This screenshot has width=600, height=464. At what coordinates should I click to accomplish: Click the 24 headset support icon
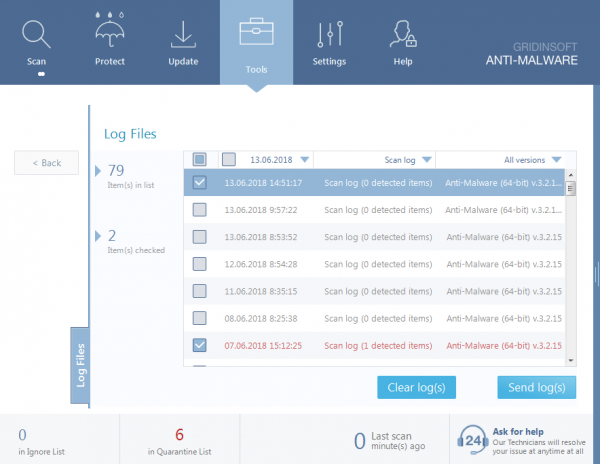[473, 440]
